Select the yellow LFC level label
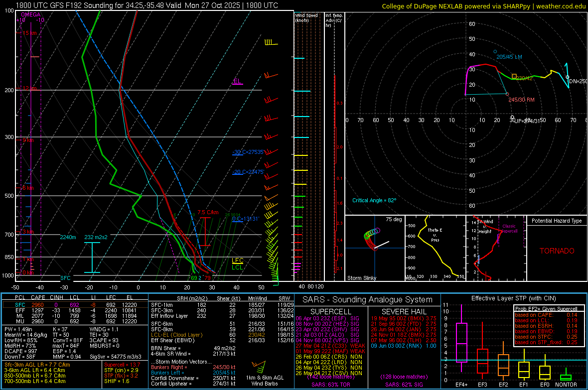 coord(237,260)
